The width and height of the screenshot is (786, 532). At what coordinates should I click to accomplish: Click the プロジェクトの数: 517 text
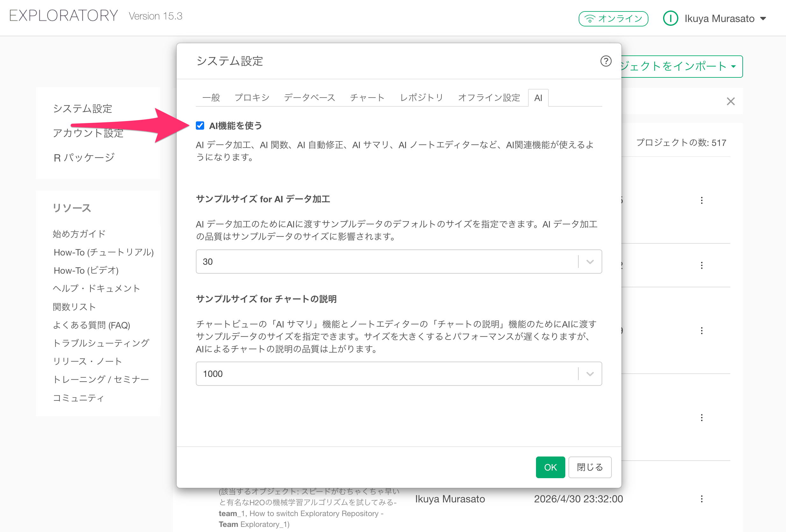[x=681, y=143]
